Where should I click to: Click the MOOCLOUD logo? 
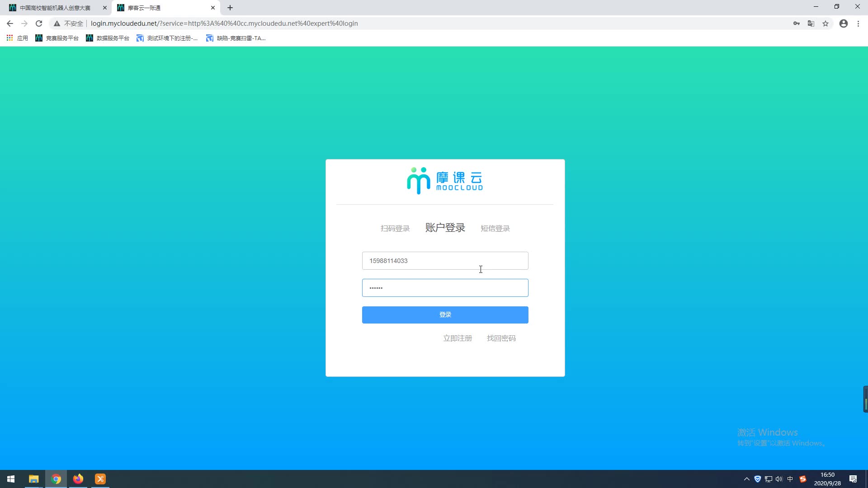(x=445, y=181)
